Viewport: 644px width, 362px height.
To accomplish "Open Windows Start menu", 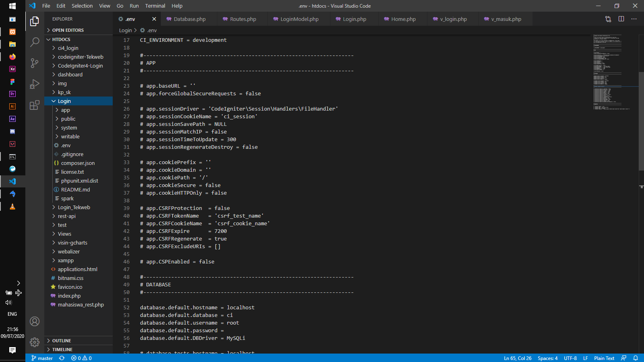I will pyautogui.click(x=12, y=6).
